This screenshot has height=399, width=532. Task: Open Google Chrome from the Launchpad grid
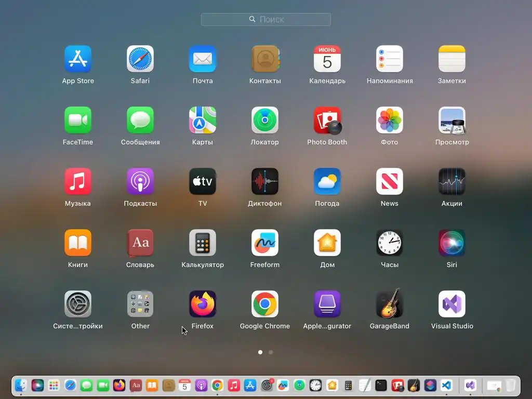pyautogui.click(x=265, y=304)
